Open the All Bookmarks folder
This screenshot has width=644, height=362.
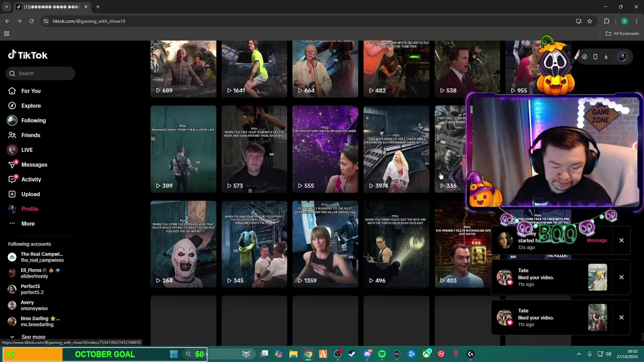coord(622,34)
